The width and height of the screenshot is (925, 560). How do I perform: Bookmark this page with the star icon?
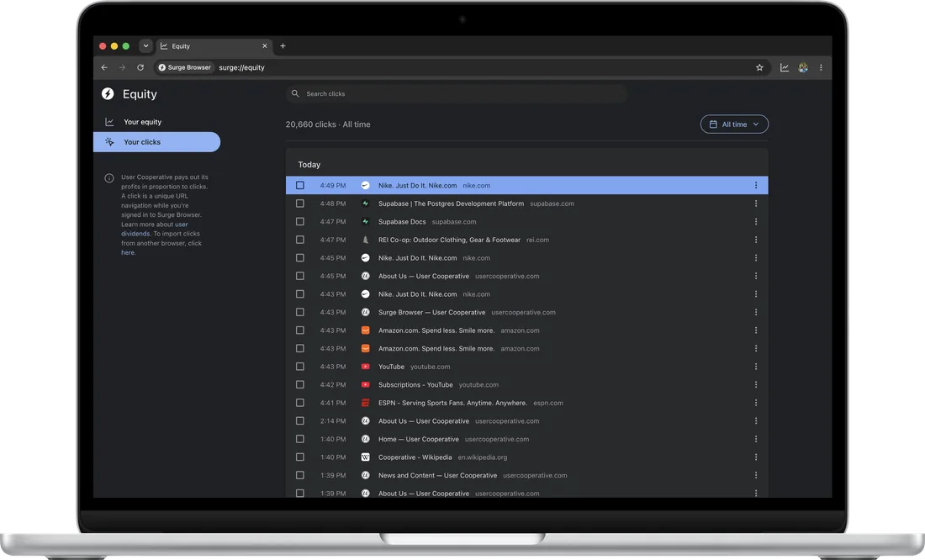coord(759,68)
